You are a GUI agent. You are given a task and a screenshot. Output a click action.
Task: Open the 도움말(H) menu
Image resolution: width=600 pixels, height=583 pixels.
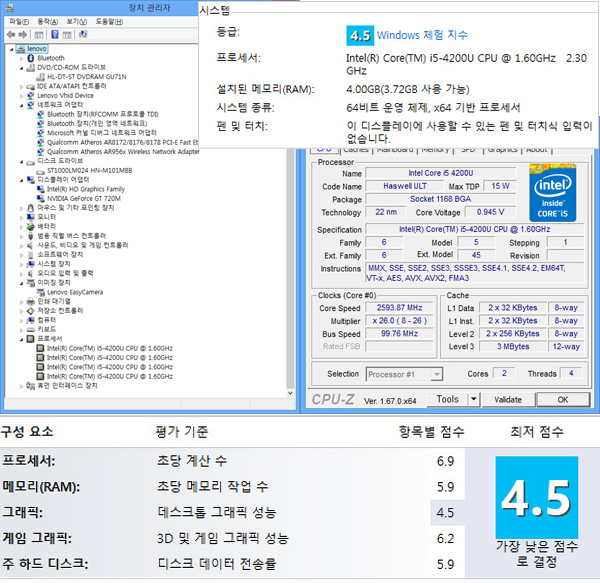(x=109, y=22)
